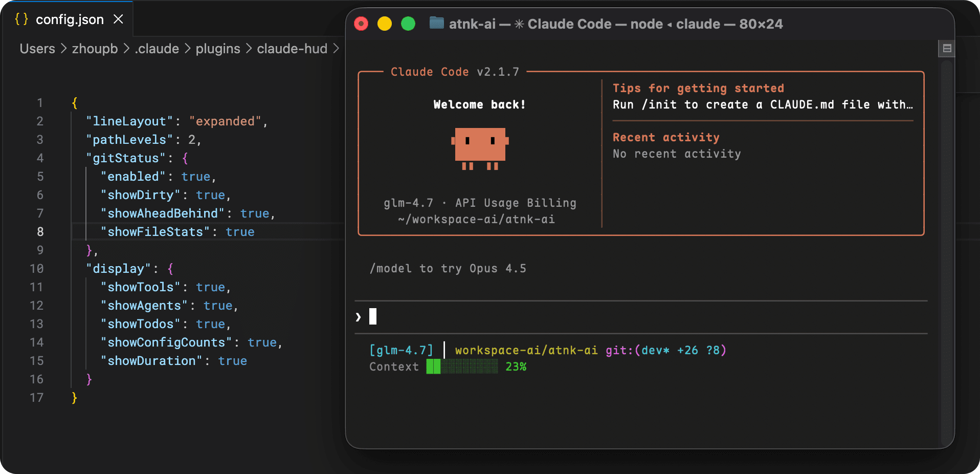Click the closing brace on line 17
Screen dimensions: 980x474
(x=74, y=398)
